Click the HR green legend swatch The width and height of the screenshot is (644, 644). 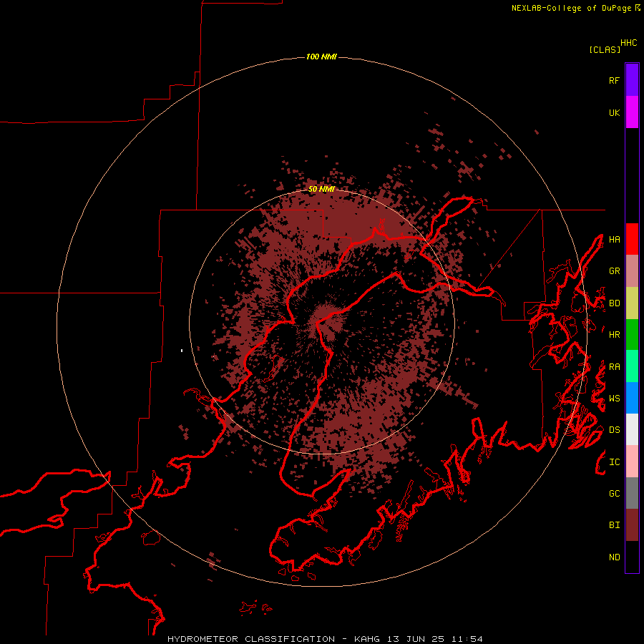pos(632,335)
